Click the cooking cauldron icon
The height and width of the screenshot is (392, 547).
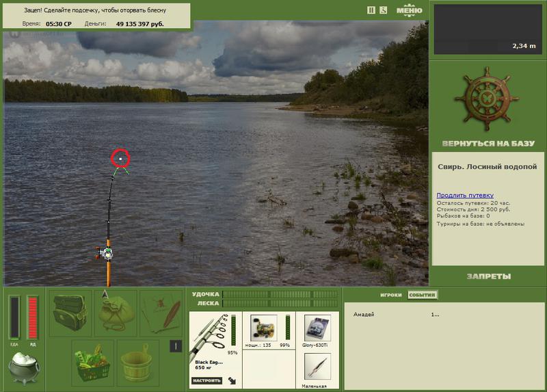[x=24, y=368]
